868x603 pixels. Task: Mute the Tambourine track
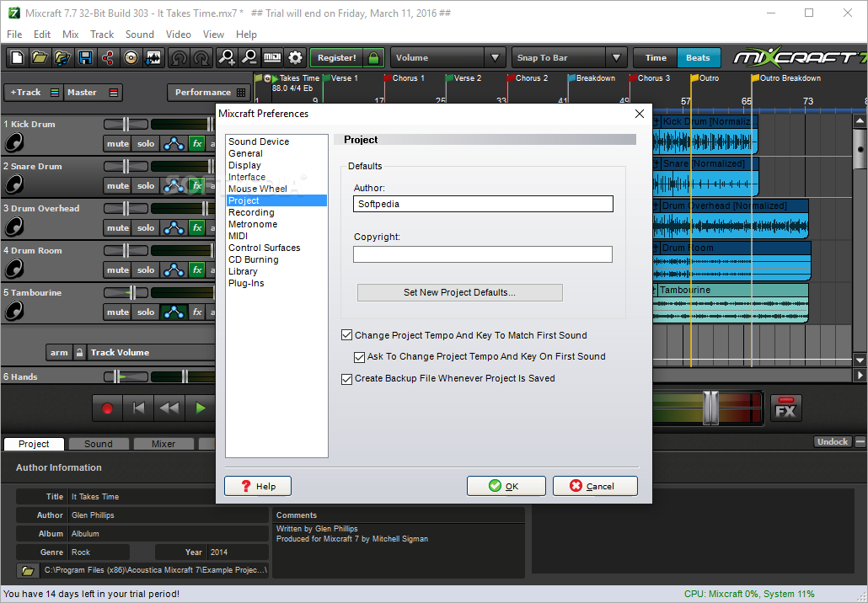pos(117,312)
